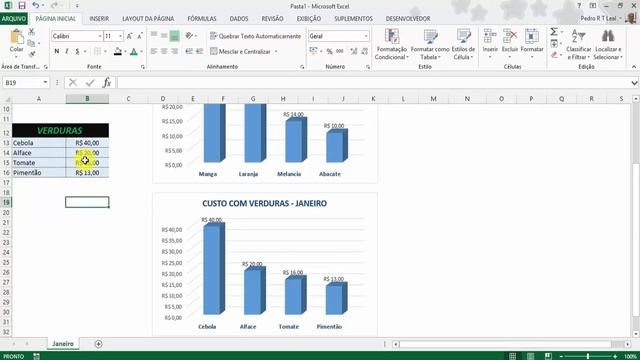The image size is (640, 360).
Task: Toggle underline formatting S
Action: point(77,51)
